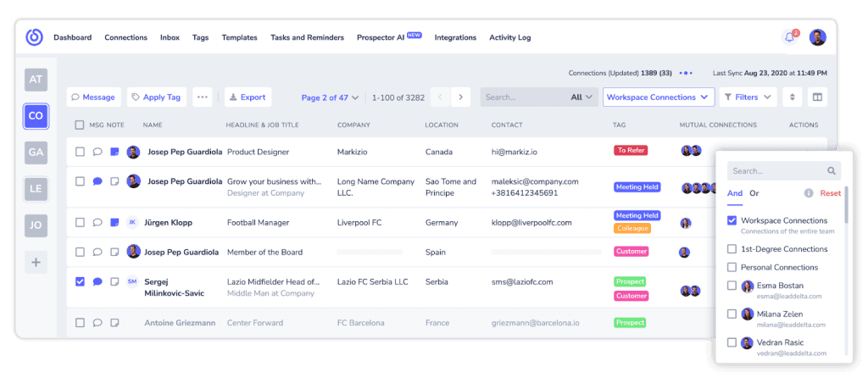The image size is (868, 378).
Task: Click the orange Colleague tag
Action: point(632,228)
